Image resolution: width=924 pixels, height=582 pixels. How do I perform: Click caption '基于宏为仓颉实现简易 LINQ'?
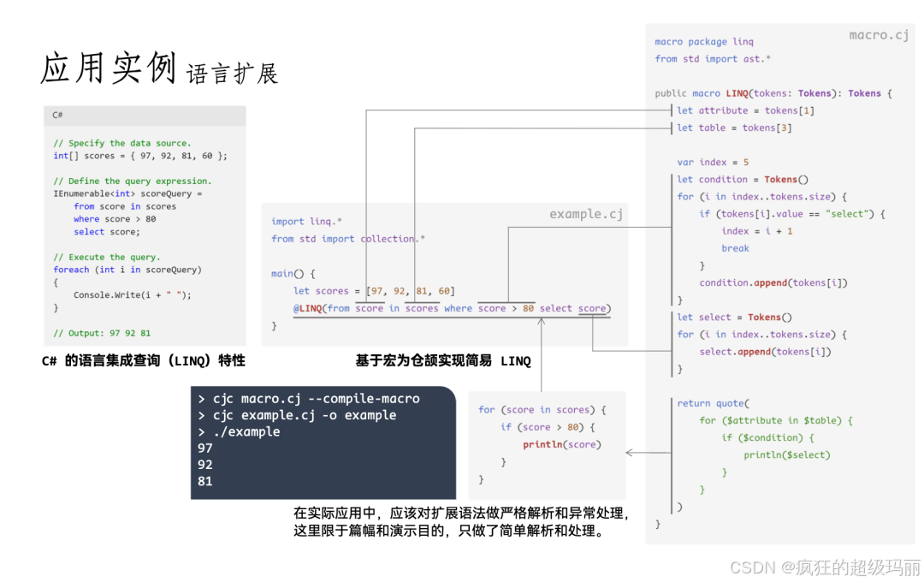point(443,361)
